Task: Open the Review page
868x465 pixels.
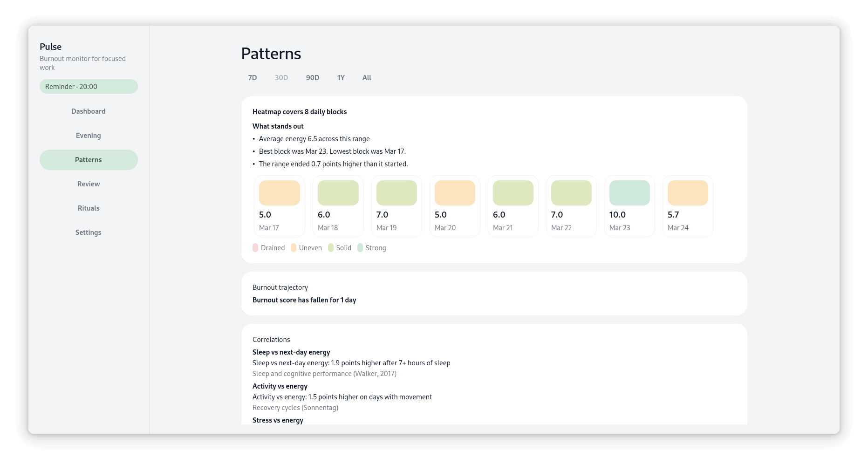Action: coord(88,184)
